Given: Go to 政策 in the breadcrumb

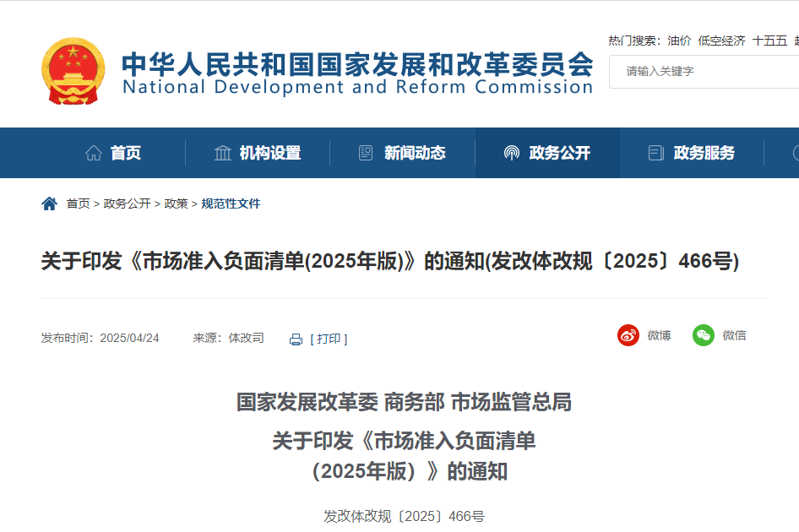Looking at the screenshot, I should (176, 204).
